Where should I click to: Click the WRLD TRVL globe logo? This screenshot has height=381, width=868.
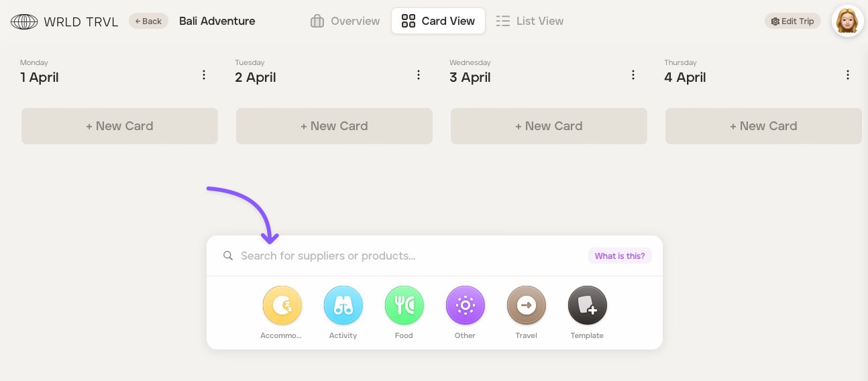pos(24,21)
